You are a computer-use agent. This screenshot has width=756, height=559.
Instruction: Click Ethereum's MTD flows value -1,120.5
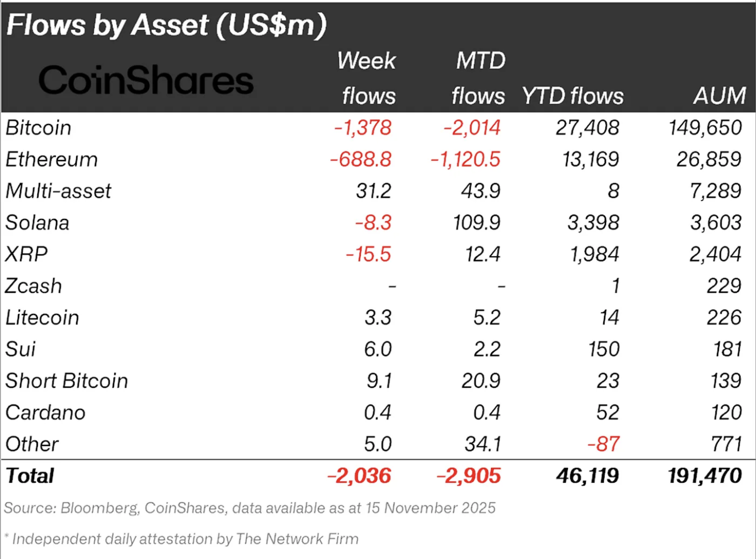pos(466,159)
